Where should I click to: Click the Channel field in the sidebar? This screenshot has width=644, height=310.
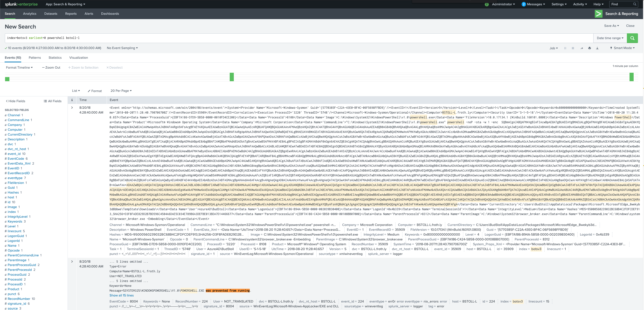[14, 115]
